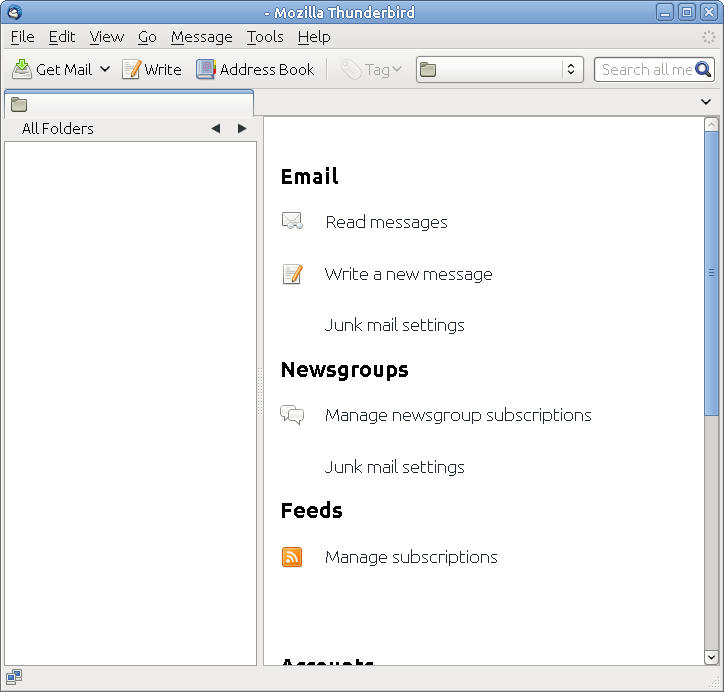Screen dimensions: 724x692
Task: Click the Tag toolbar button
Action: pos(372,69)
